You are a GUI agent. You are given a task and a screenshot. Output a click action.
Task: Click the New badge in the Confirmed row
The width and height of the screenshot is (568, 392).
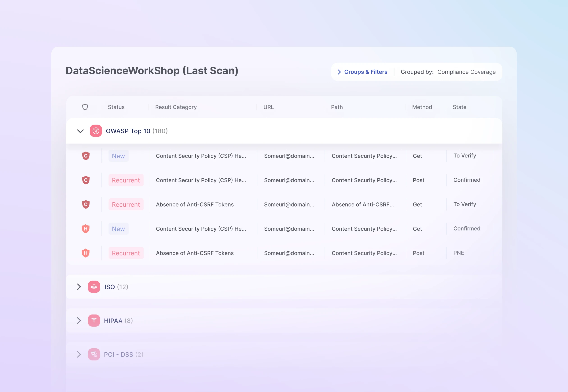[x=118, y=229]
